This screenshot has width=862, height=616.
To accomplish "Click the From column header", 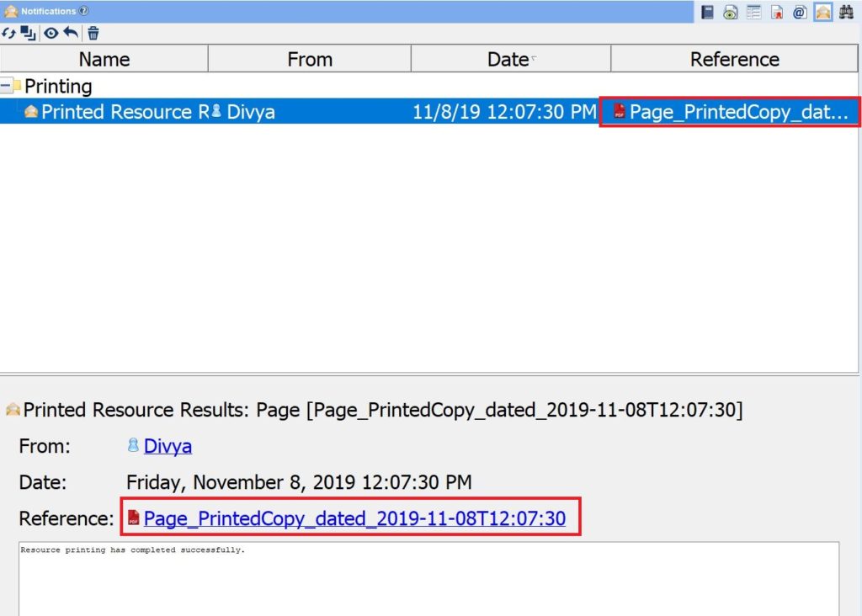I will click(309, 59).
